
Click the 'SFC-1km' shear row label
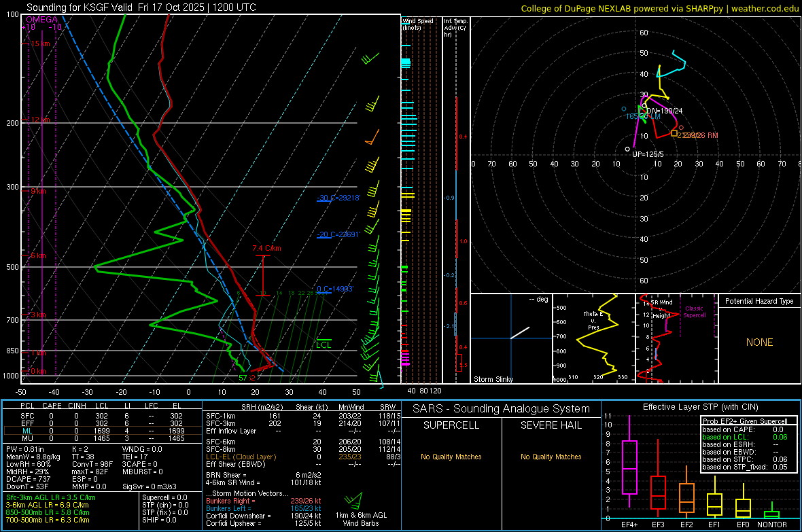click(x=220, y=416)
